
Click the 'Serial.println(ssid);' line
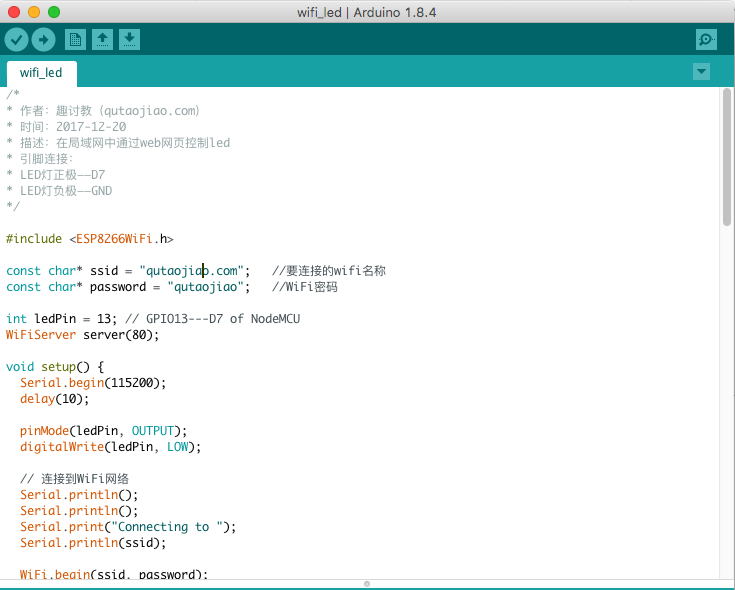click(93, 543)
